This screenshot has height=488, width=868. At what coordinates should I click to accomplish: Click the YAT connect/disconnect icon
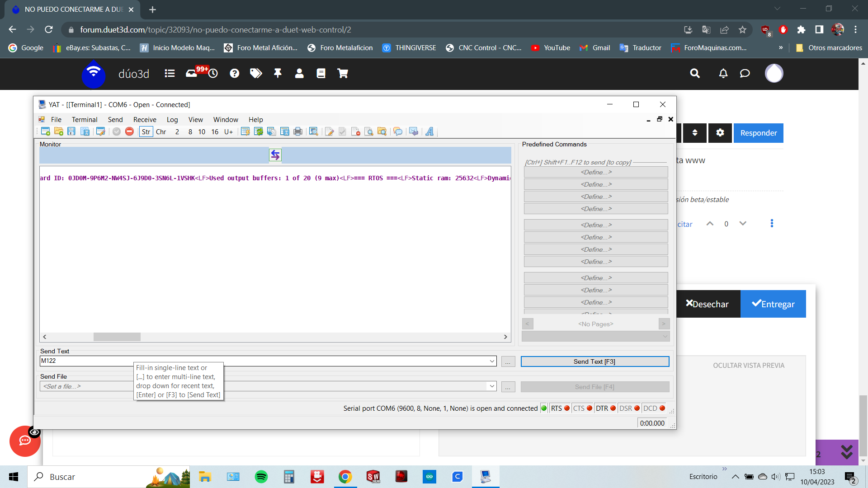click(129, 131)
